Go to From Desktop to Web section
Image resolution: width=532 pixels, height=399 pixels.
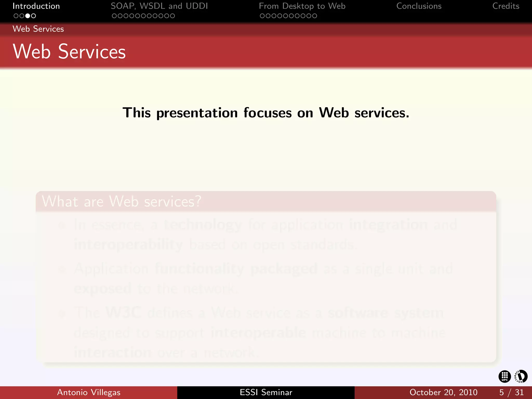[x=302, y=6]
